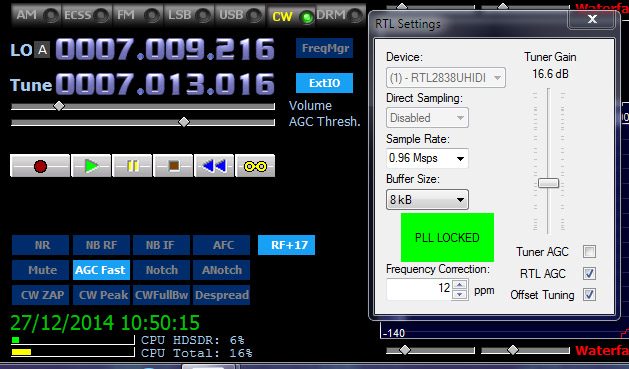Screen dimensions: 629x369
Task: Select DRM demodulation mode
Action: coord(340,15)
